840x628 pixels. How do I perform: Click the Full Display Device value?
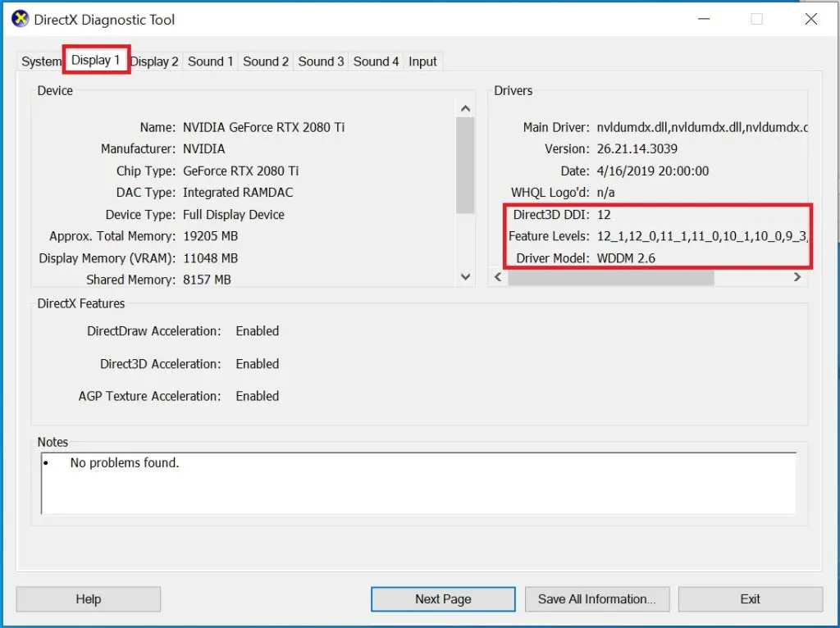234,215
